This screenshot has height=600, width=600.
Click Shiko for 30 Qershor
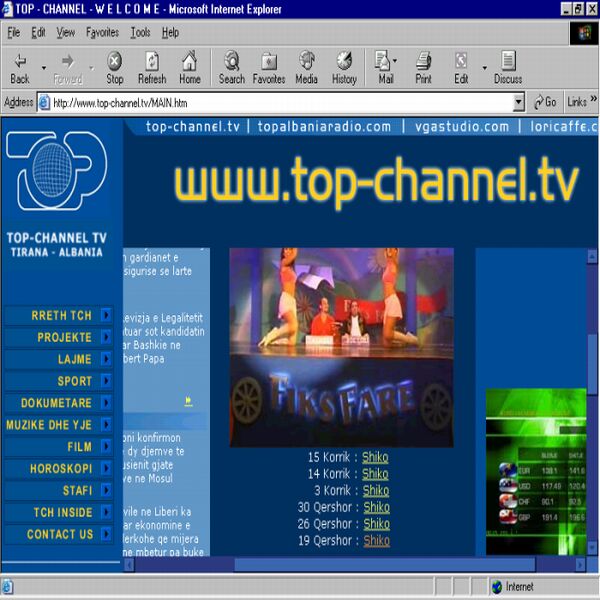pos(377,507)
